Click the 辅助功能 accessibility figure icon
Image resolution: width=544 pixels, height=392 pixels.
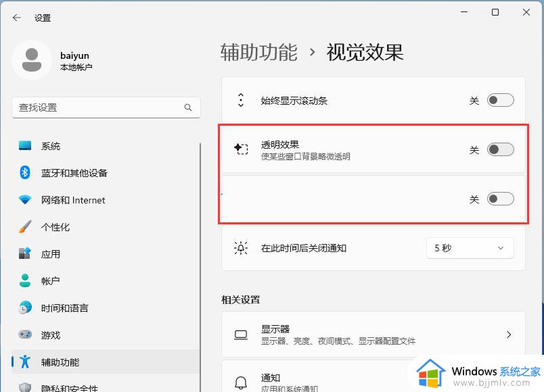pos(25,362)
